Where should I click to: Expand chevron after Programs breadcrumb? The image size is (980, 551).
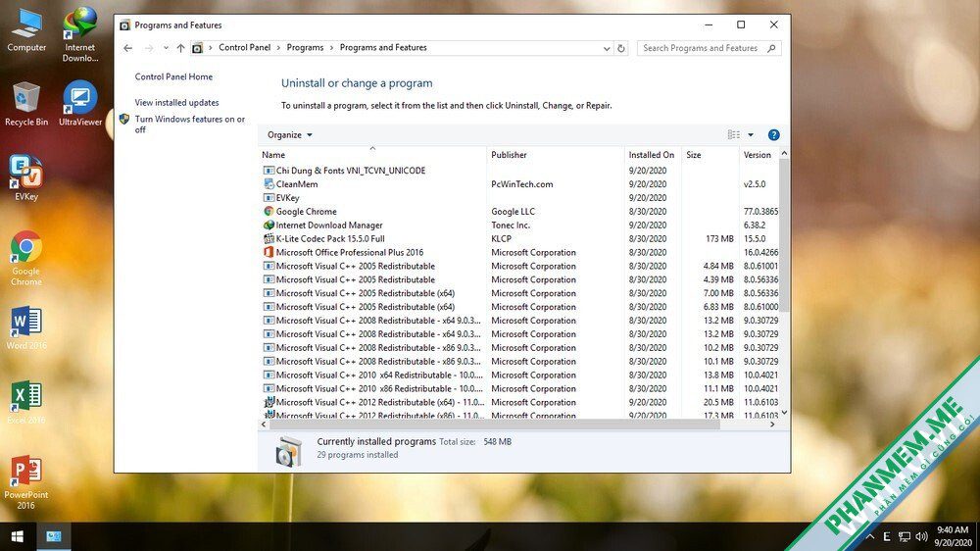pos(332,48)
